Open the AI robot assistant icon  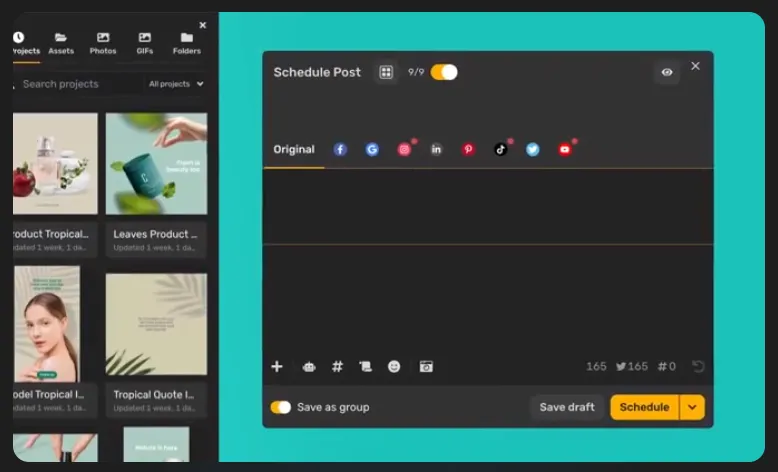(x=309, y=367)
